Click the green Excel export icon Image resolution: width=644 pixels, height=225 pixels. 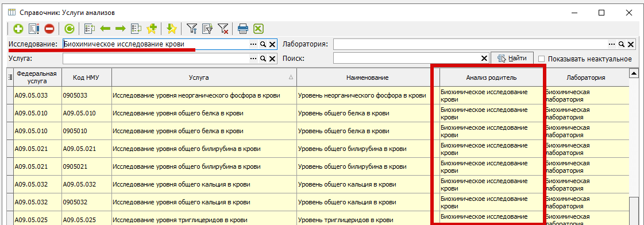(259, 29)
